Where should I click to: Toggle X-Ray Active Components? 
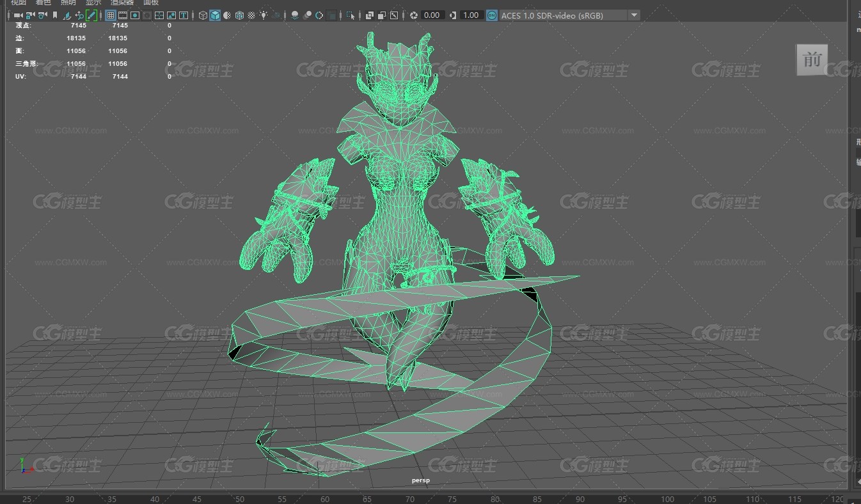tap(382, 15)
